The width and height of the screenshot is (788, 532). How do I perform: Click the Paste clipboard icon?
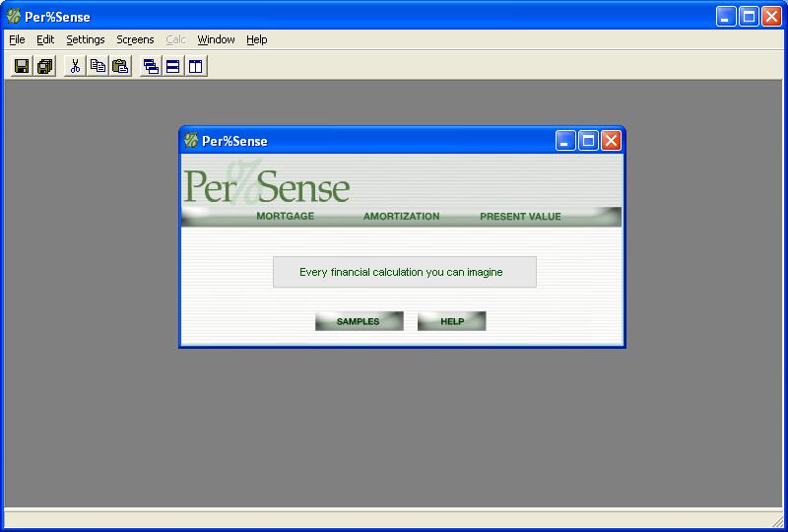point(120,66)
